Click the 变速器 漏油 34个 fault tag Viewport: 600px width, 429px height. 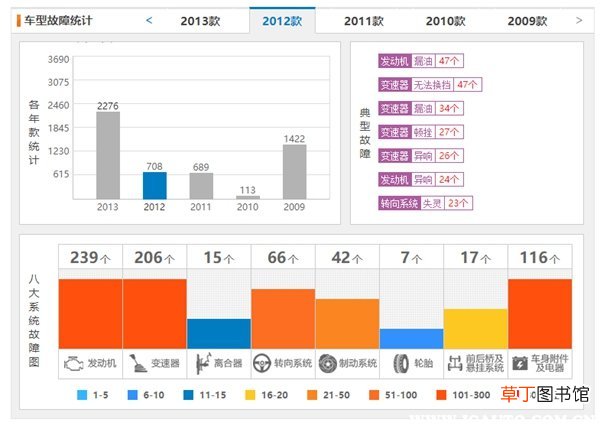coord(421,108)
